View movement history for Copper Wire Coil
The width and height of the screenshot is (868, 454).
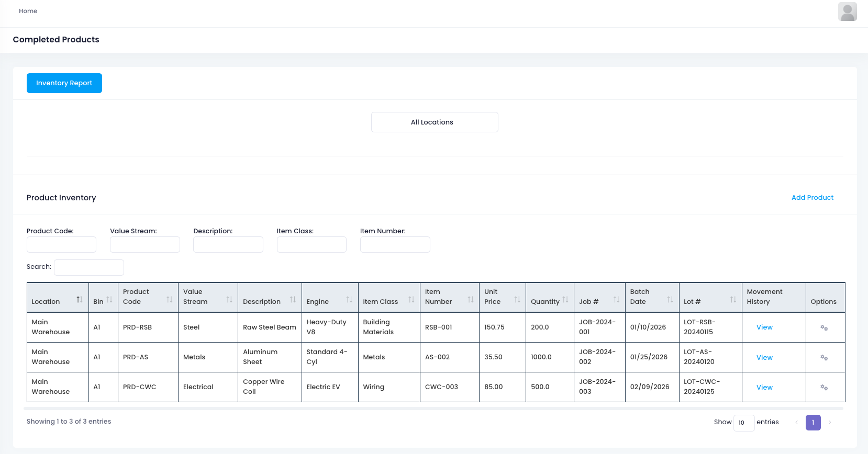click(x=764, y=388)
